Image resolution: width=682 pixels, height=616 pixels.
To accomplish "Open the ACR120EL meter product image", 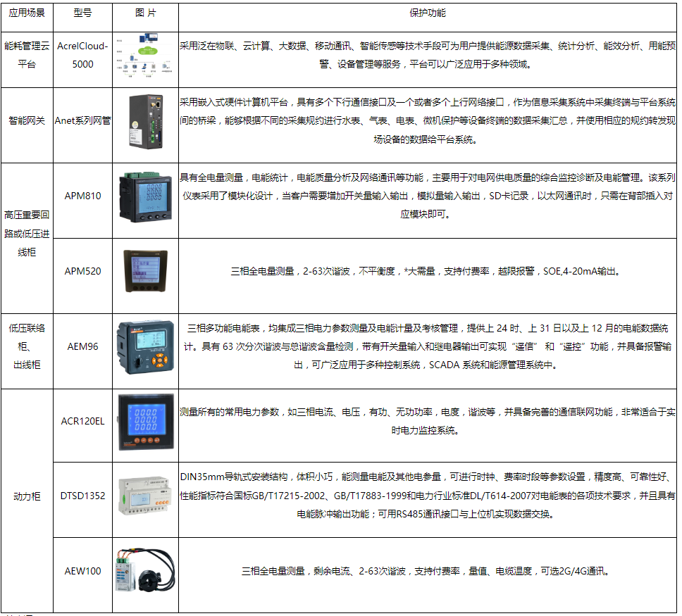I will click(x=146, y=421).
